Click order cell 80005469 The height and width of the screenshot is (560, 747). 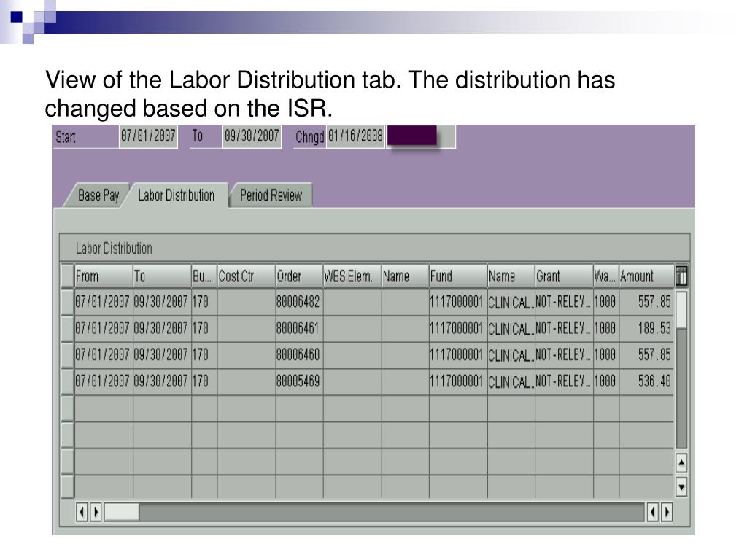click(299, 382)
